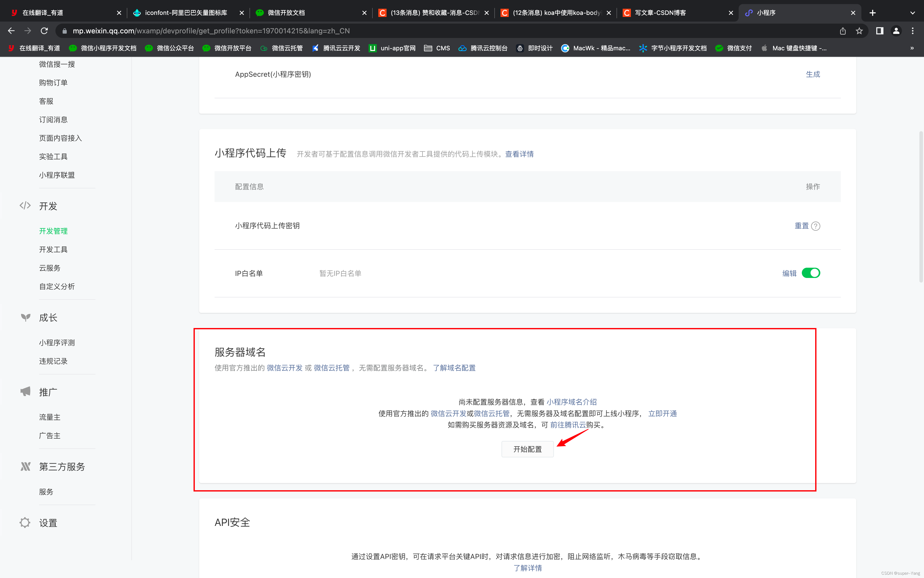Click the 第三方服务 icon in the sidebar
Image resolution: width=924 pixels, height=578 pixels.
pyautogui.click(x=25, y=466)
